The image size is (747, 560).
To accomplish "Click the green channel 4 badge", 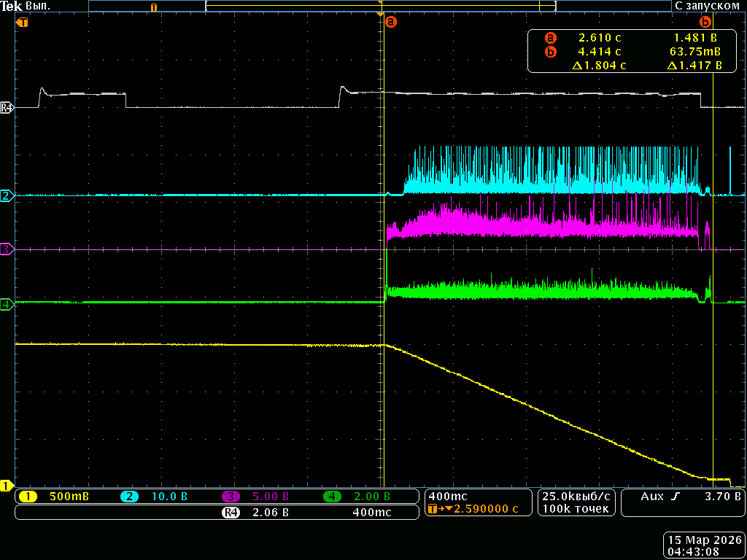I will [332, 497].
